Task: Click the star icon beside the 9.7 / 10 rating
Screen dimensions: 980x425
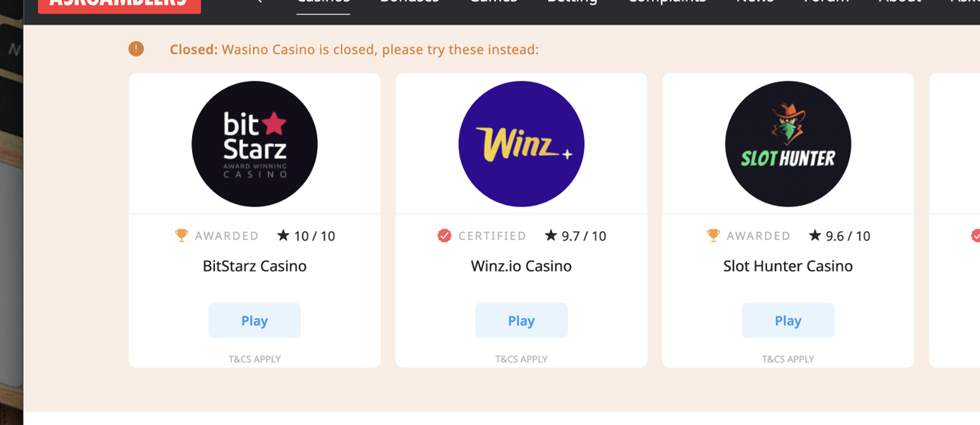Action: click(x=551, y=235)
